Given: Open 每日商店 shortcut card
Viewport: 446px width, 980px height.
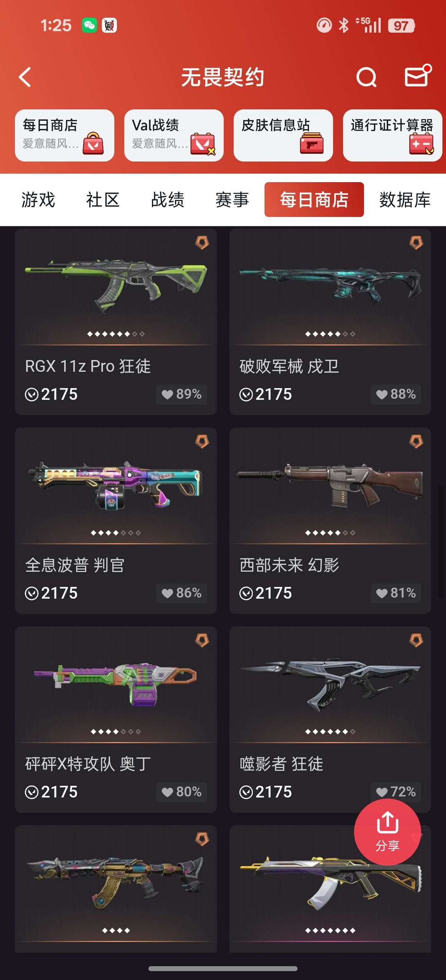Looking at the screenshot, I should click(64, 135).
